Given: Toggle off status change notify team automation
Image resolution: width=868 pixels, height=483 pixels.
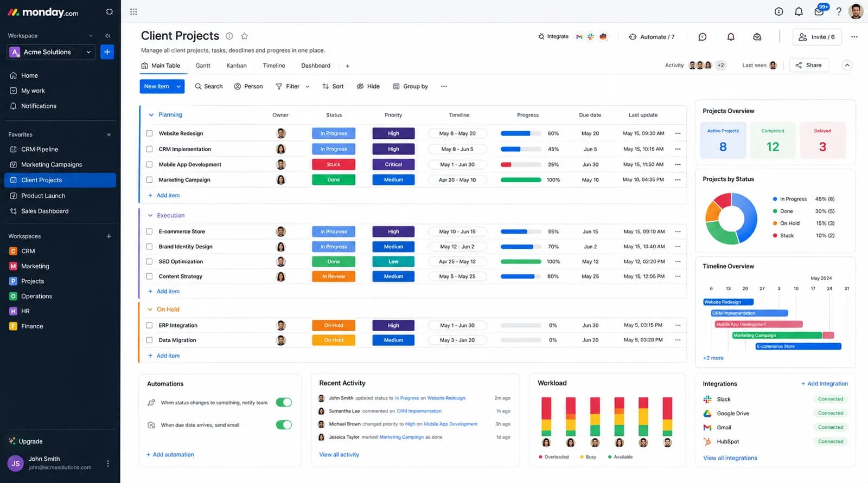Looking at the screenshot, I should 284,402.
